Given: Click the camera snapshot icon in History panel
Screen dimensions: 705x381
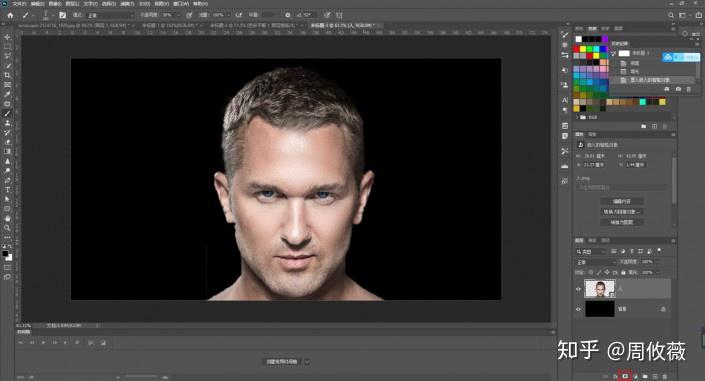Looking at the screenshot, I should coord(678,90).
